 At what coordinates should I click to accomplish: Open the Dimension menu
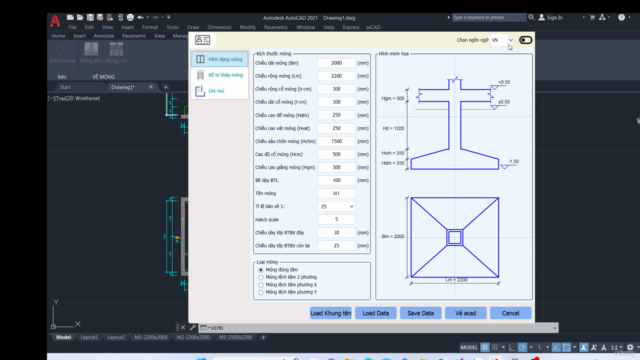(x=219, y=27)
